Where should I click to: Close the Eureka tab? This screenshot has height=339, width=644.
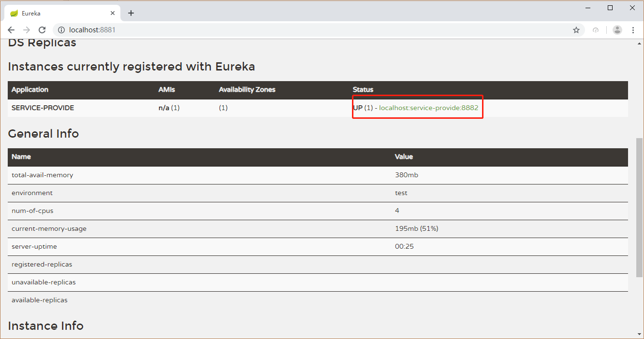pyautogui.click(x=113, y=13)
